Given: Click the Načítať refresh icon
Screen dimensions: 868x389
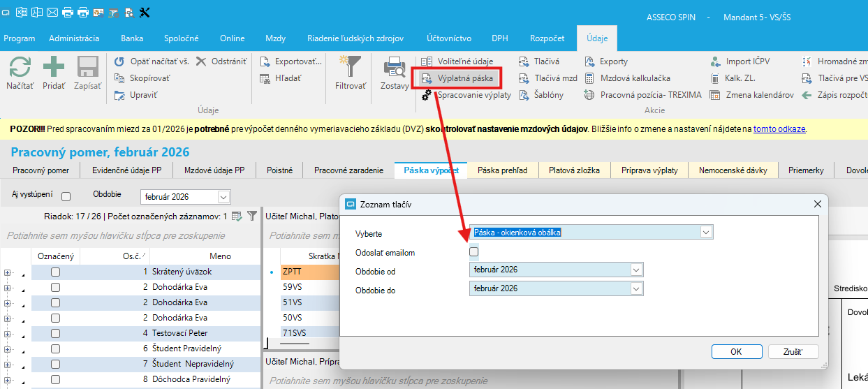Looking at the screenshot, I should (x=20, y=68).
